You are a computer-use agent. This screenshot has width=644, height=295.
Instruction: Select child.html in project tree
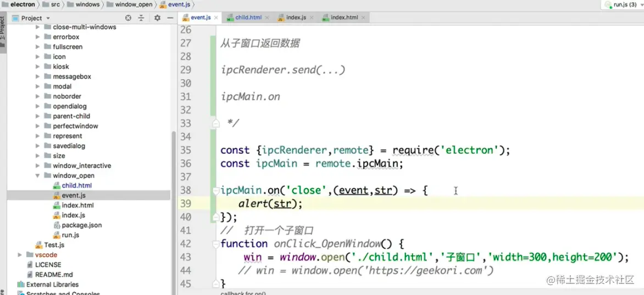point(77,185)
